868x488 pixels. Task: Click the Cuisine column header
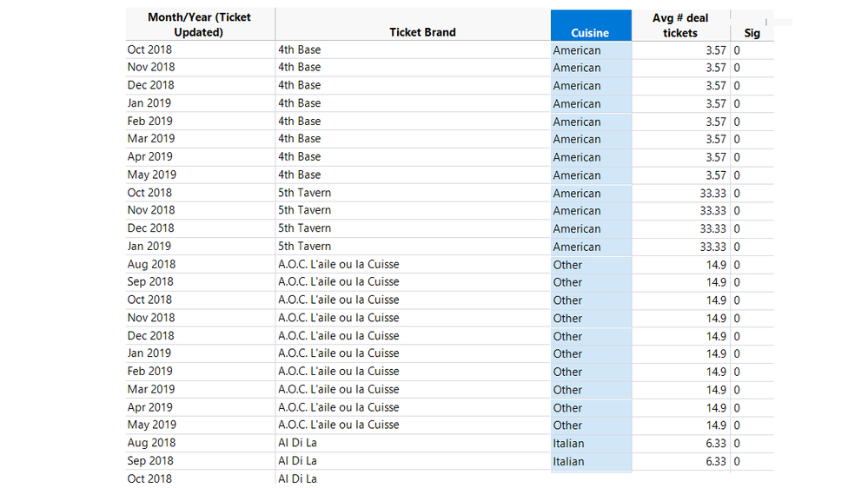click(590, 33)
